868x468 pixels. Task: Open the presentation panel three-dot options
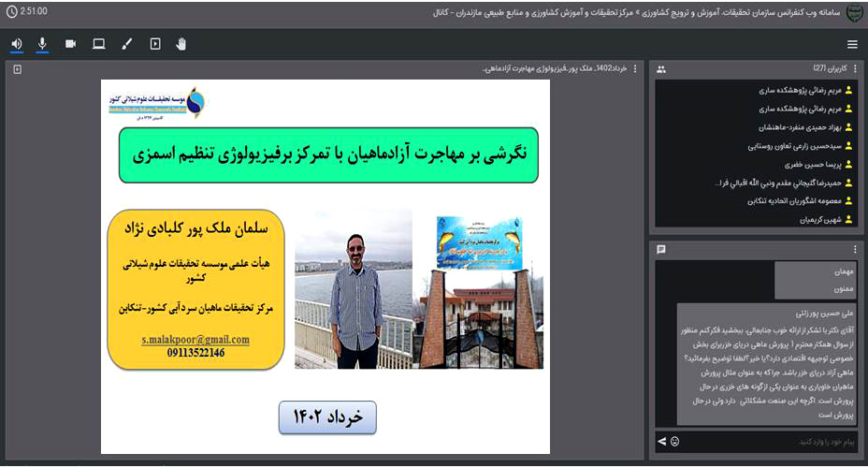[x=636, y=69]
